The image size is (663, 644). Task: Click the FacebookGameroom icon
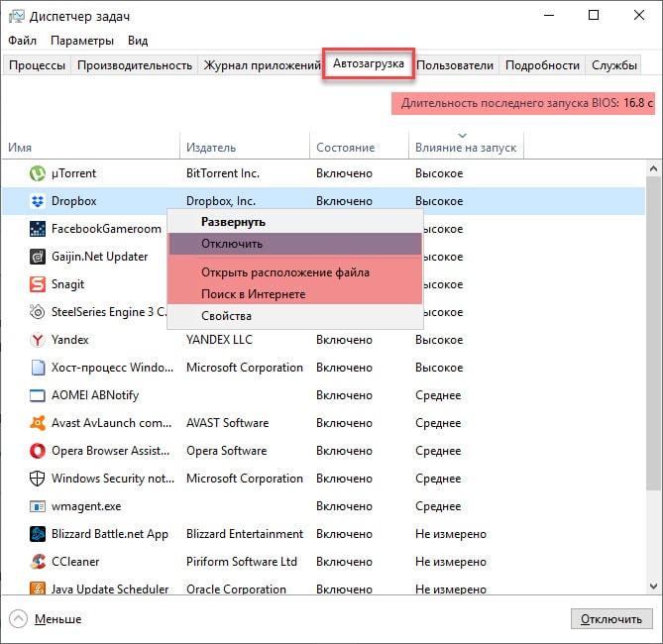point(38,229)
